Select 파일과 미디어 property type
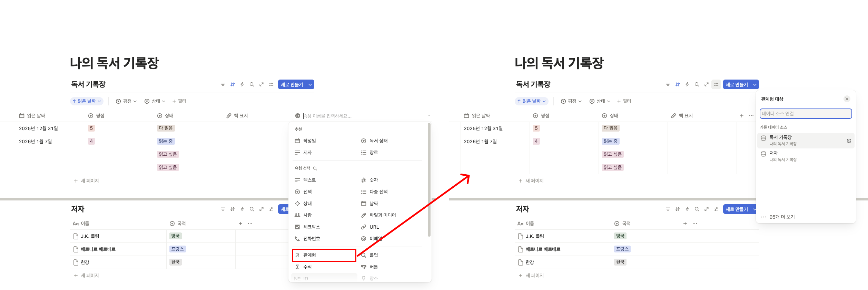The image size is (868, 290). tap(391, 215)
